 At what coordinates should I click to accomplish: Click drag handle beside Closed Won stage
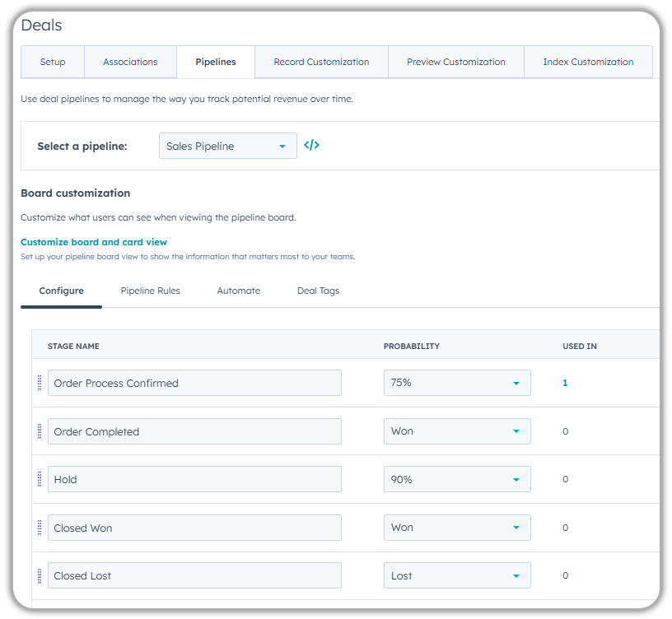point(40,528)
